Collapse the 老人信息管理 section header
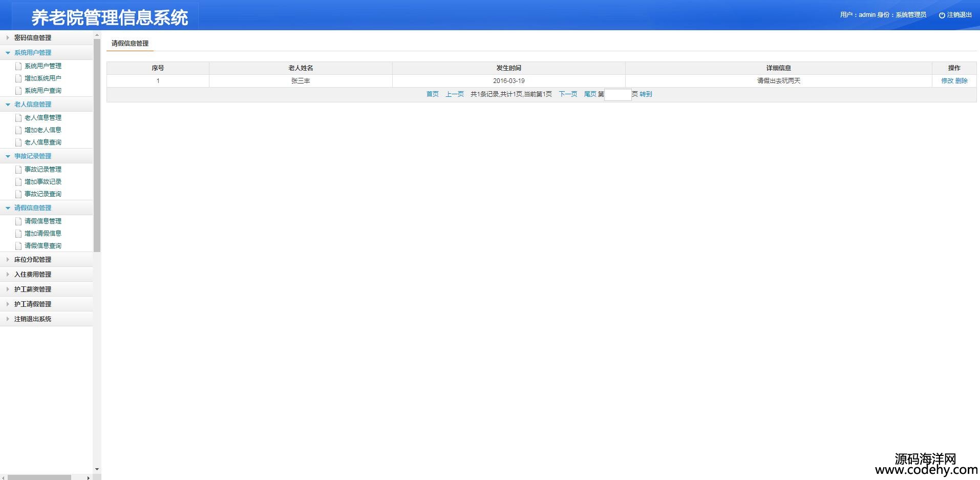The width and height of the screenshot is (980, 480). [x=46, y=105]
